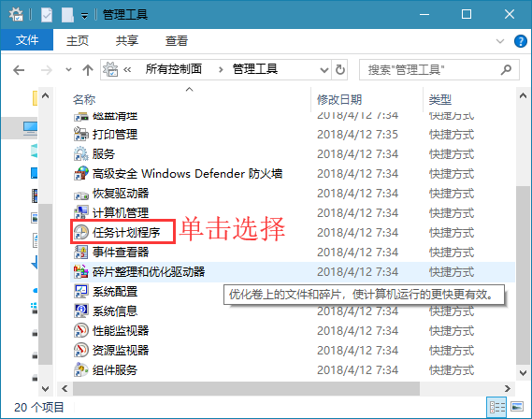The height and width of the screenshot is (419, 532).
Task: Open Help with the question mark icon
Action: [x=521, y=41]
